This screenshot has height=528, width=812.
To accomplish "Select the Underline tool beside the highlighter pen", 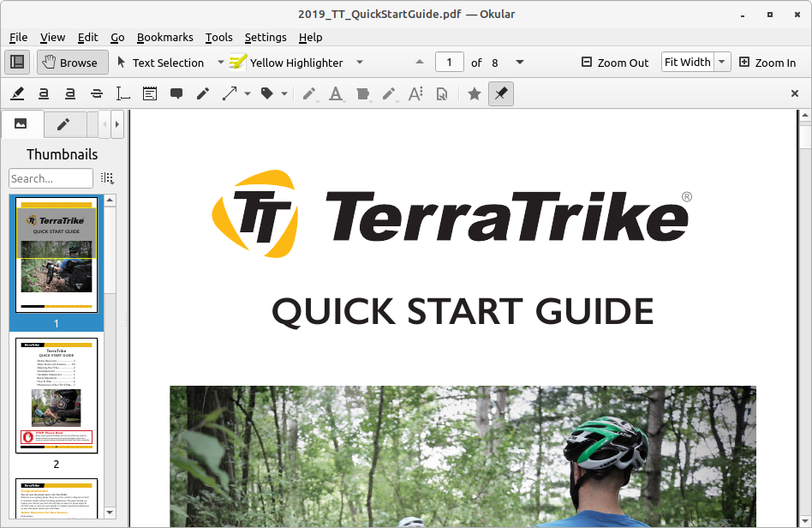I will (x=44, y=93).
